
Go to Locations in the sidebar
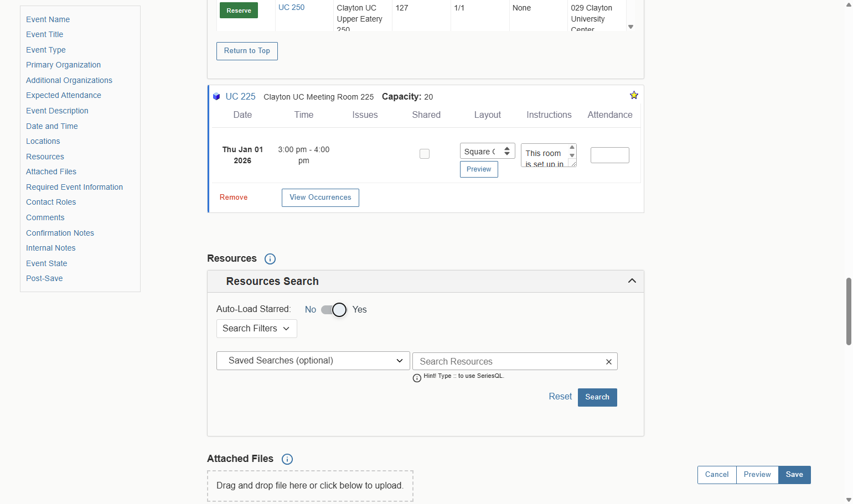point(43,142)
